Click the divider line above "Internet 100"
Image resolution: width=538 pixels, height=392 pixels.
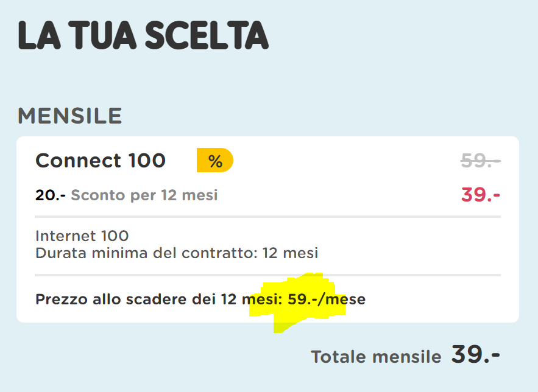[268, 217]
